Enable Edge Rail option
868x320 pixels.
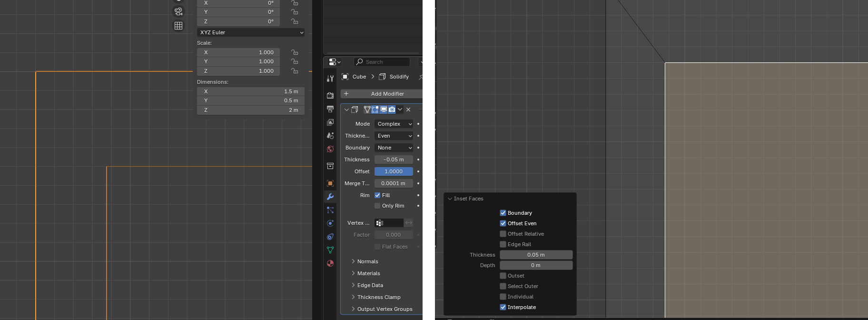pos(503,244)
